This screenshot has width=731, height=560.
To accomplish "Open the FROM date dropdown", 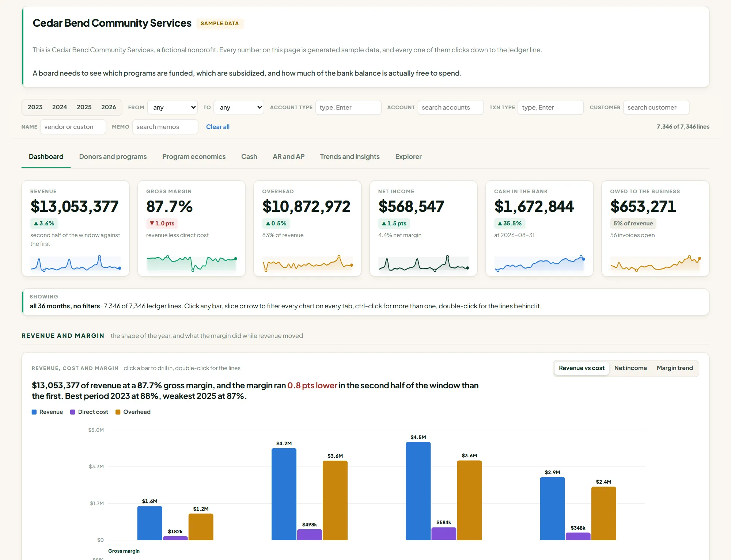I will click(x=173, y=107).
